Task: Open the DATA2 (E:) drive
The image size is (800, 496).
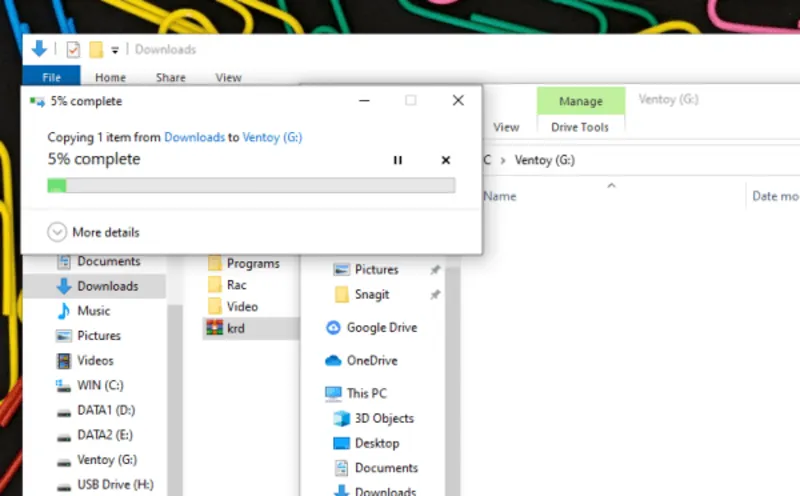Action: (x=105, y=435)
